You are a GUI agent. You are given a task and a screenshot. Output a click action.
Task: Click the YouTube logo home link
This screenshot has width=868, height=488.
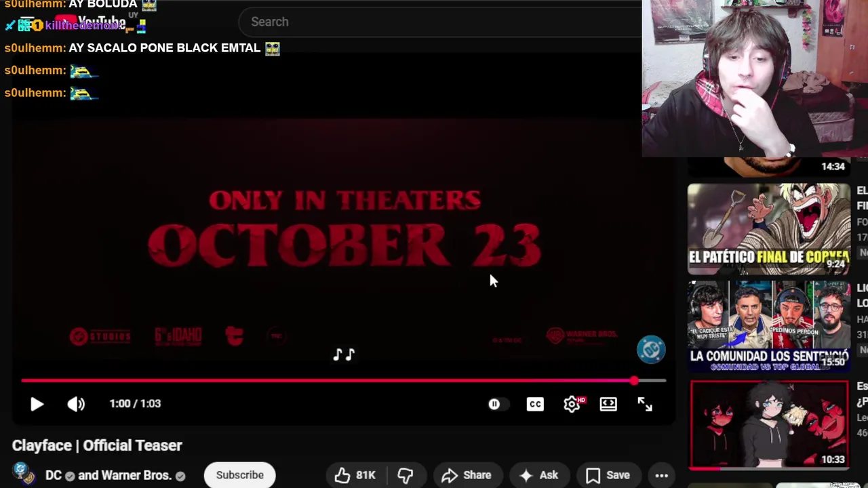[92, 22]
